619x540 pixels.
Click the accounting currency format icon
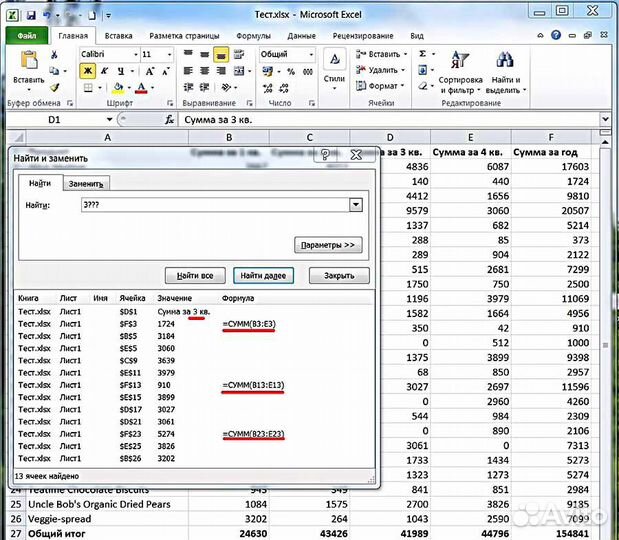pos(268,71)
